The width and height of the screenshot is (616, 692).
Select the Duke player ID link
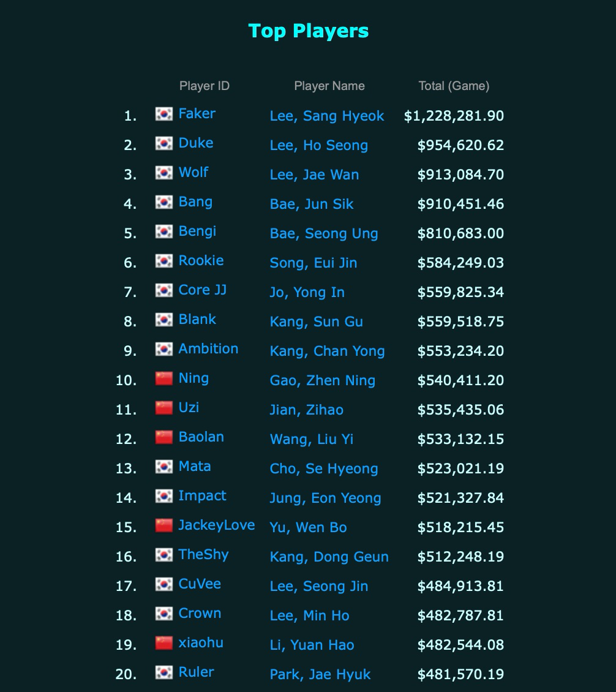pos(195,143)
